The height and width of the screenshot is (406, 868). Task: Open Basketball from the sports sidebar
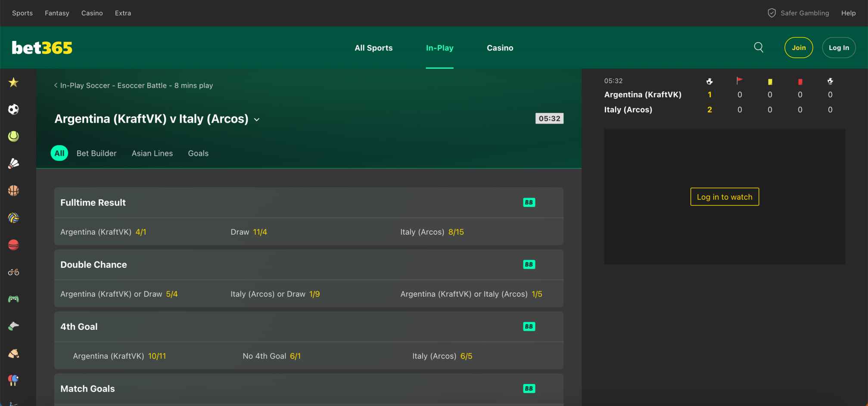13,190
